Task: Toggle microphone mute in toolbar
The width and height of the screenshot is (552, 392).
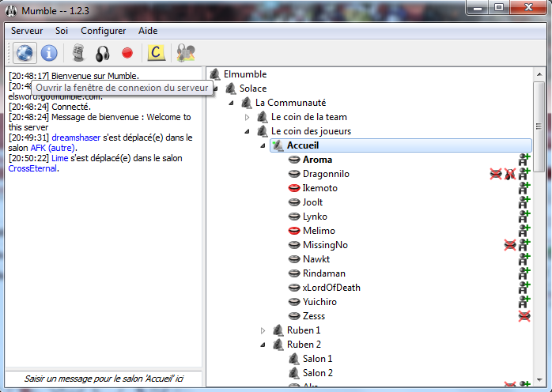Action: [79, 53]
